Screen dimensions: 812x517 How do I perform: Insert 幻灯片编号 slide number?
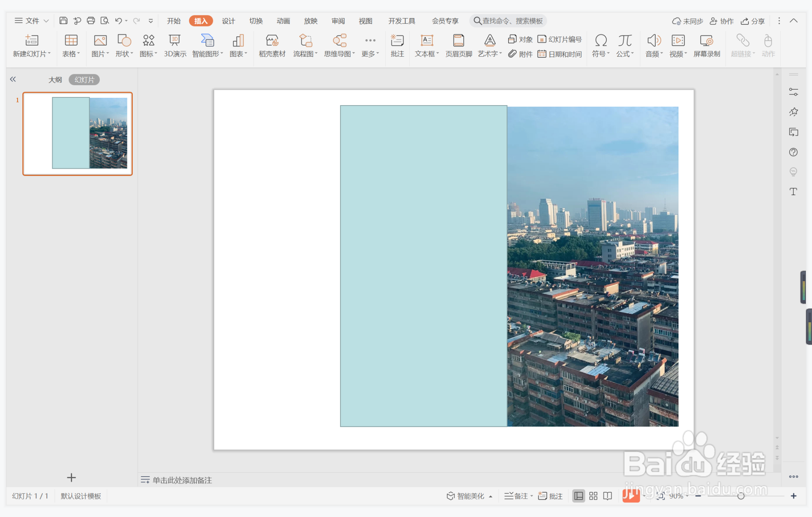pyautogui.click(x=560, y=39)
